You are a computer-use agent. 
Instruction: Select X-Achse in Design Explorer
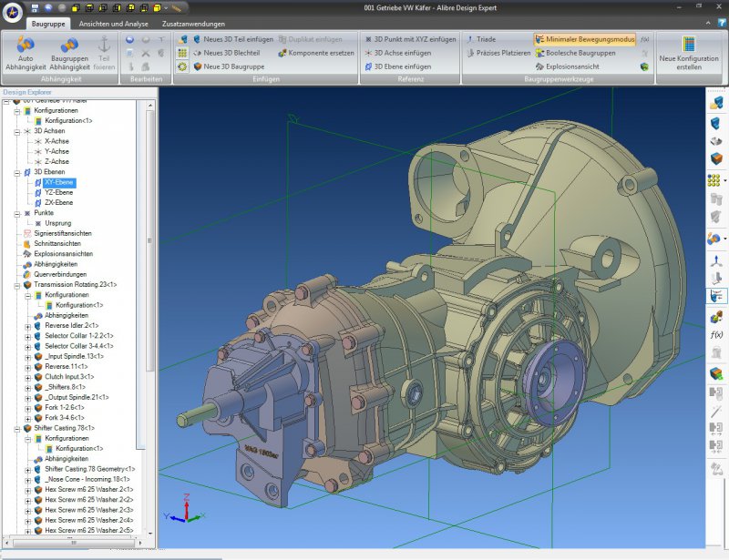[56, 141]
